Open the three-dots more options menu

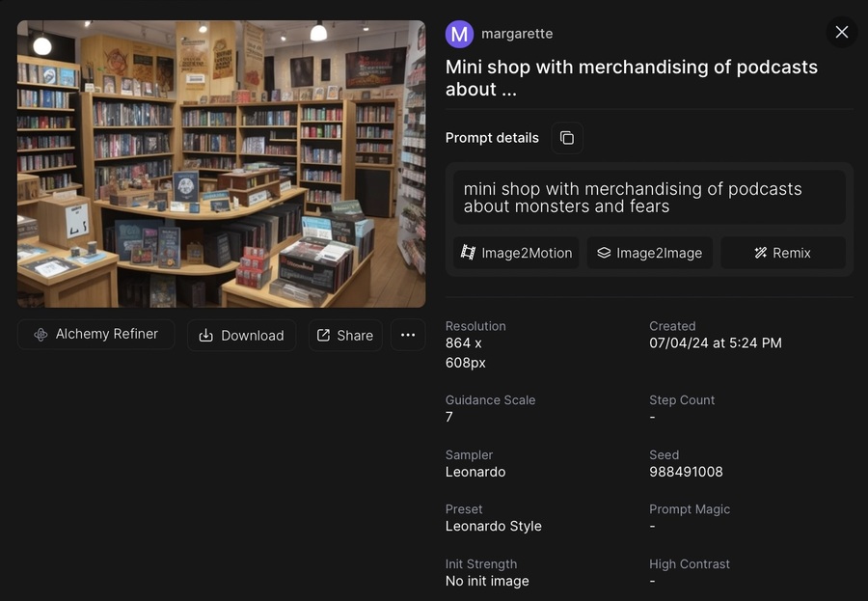408,335
